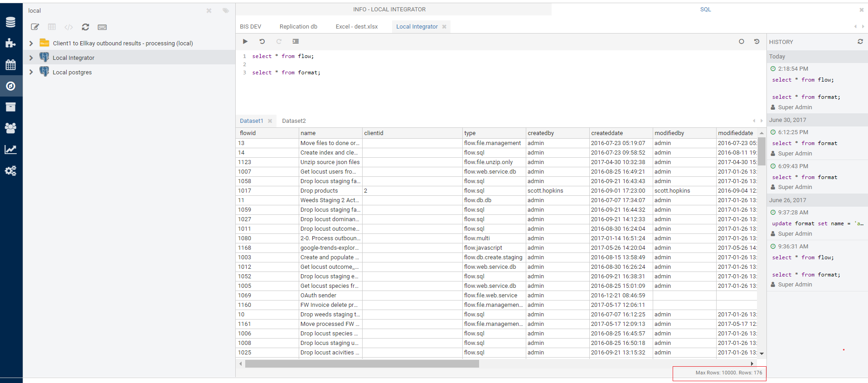Viewport: 868px width, 383px height.
Task: Select the 'flow.javascript' type cell
Action: click(x=494, y=248)
